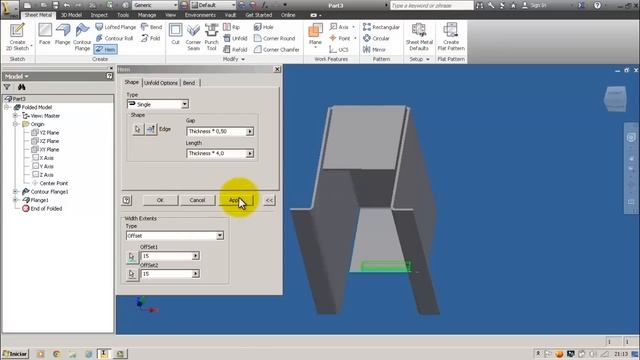The image size is (640, 360).
Task: Create a work Plane
Action: (315, 35)
